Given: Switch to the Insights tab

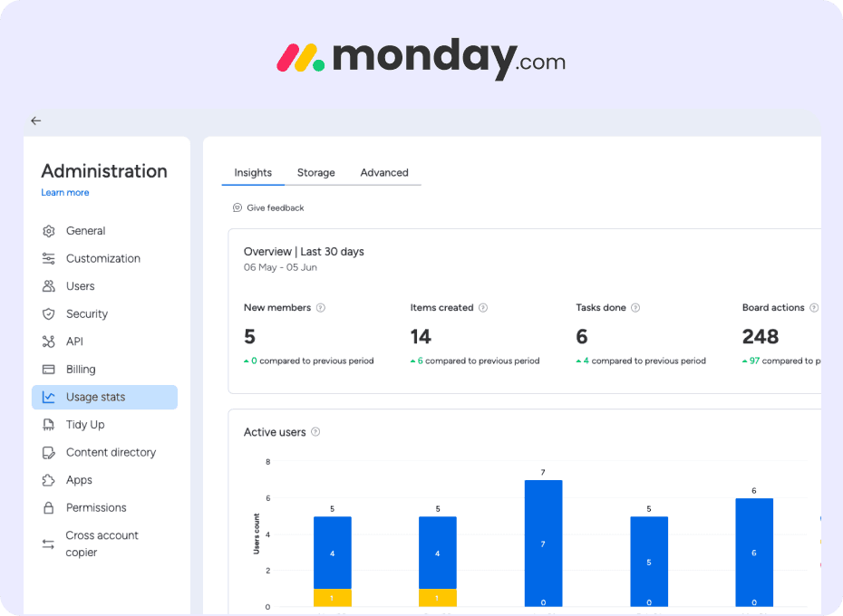Looking at the screenshot, I should [x=253, y=172].
